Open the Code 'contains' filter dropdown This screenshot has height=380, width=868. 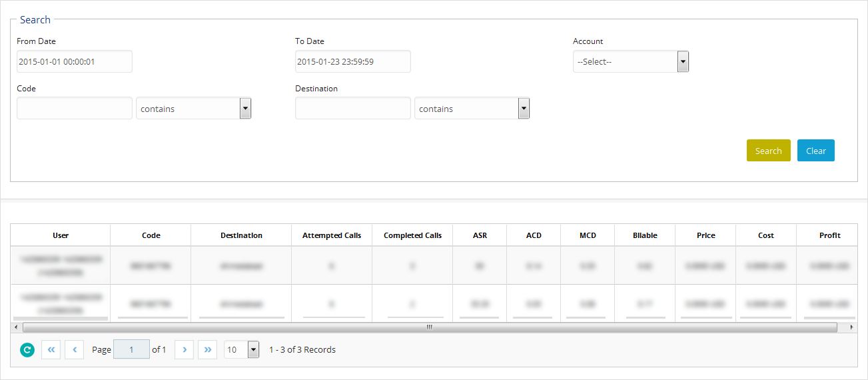click(x=194, y=109)
